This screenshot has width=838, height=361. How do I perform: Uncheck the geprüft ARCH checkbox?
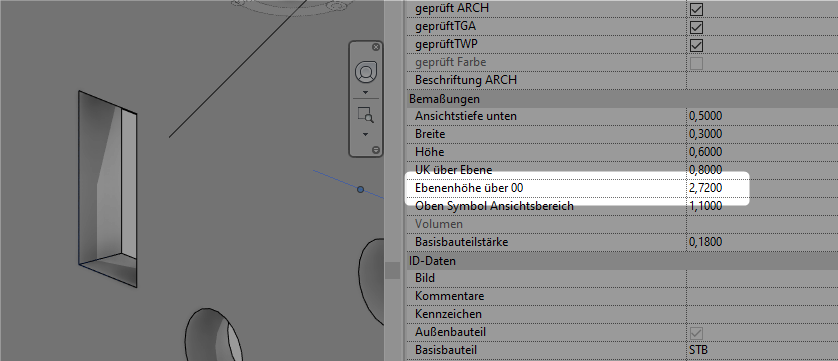coord(696,9)
